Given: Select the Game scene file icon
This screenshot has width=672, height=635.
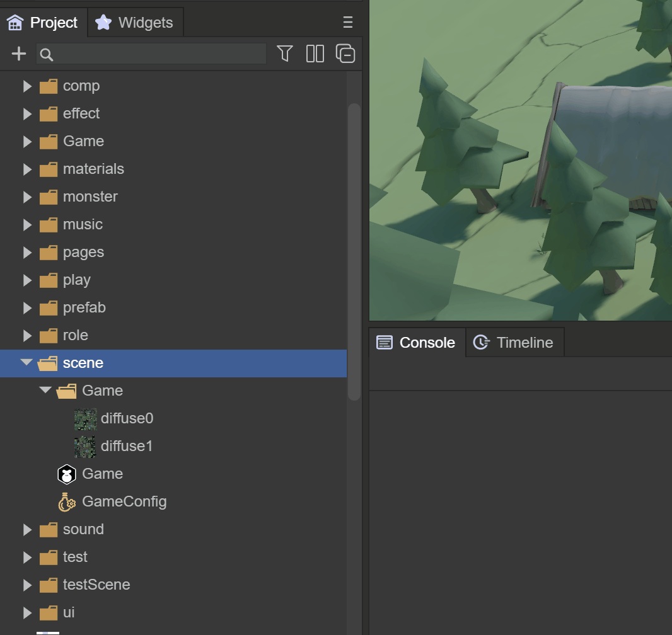Looking at the screenshot, I should click(66, 474).
